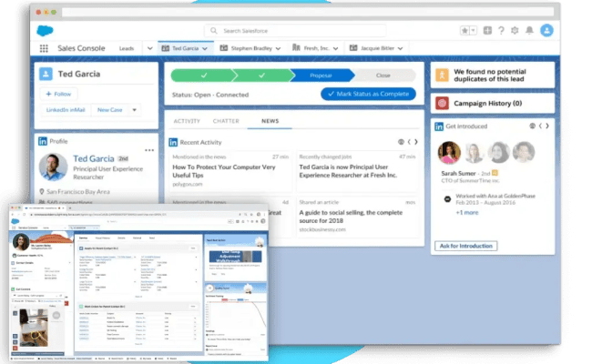
Task: Open the app launcher grid icon
Action: click(44, 48)
